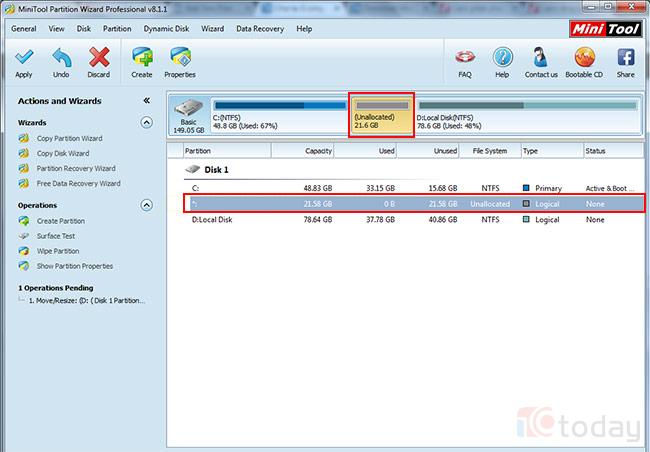This screenshot has width=650, height=452.
Task: Open the Wizard menu
Action: [x=213, y=29]
